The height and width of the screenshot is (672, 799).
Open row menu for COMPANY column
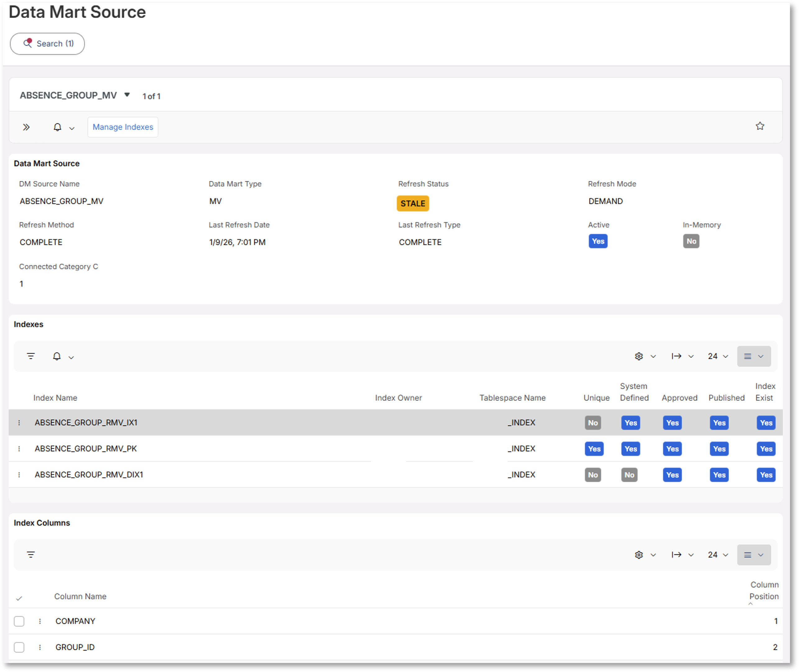pyautogui.click(x=40, y=621)
